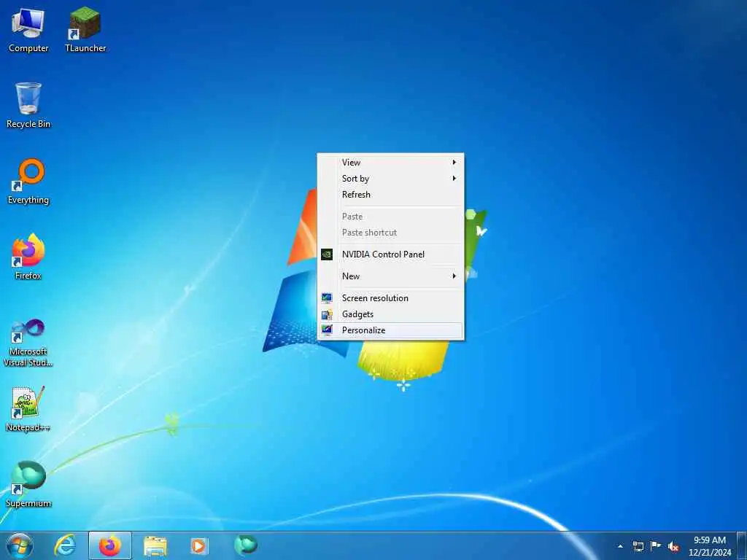747x560 pixels.
Task: Choose Screen resolution in the menu
Action: point(390,298)
